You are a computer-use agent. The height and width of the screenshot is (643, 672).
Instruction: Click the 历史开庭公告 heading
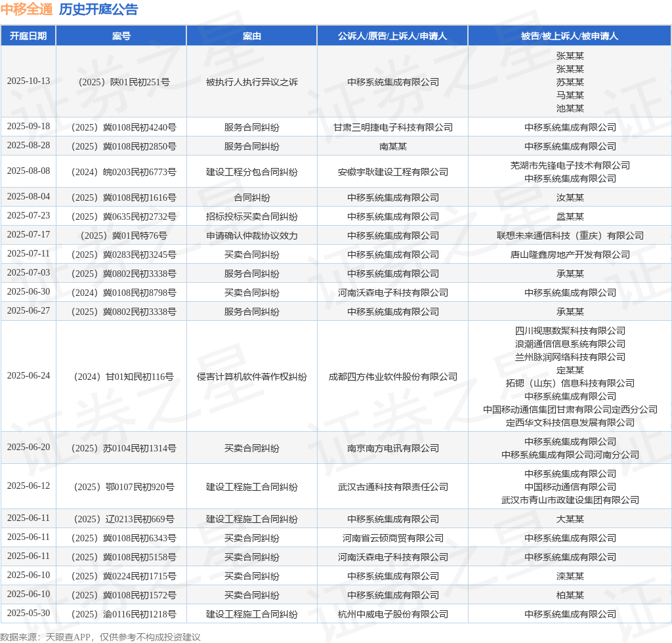click(x=98, y=9)
